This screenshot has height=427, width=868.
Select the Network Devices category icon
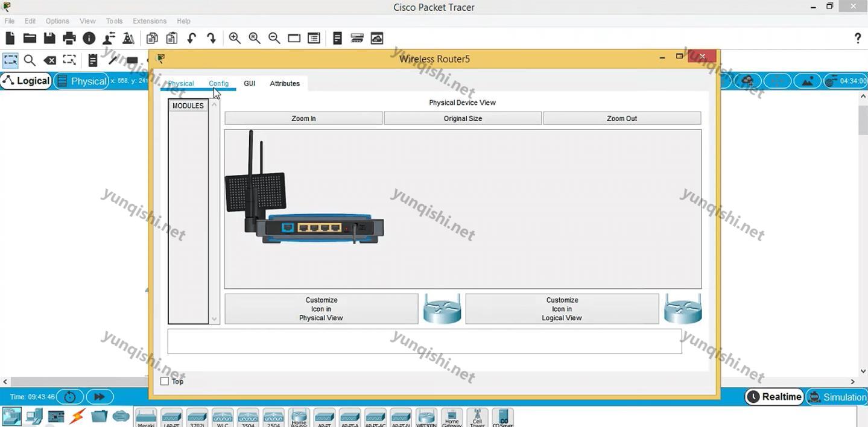point(11,416)
